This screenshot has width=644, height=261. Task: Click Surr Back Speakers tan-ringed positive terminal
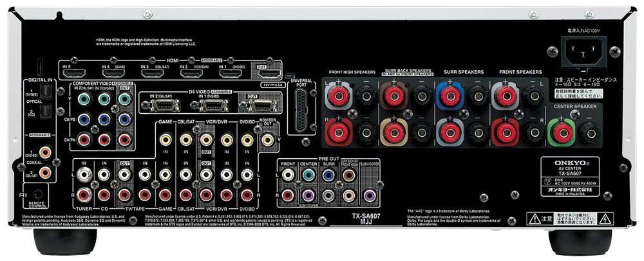[x=394, y=132]
